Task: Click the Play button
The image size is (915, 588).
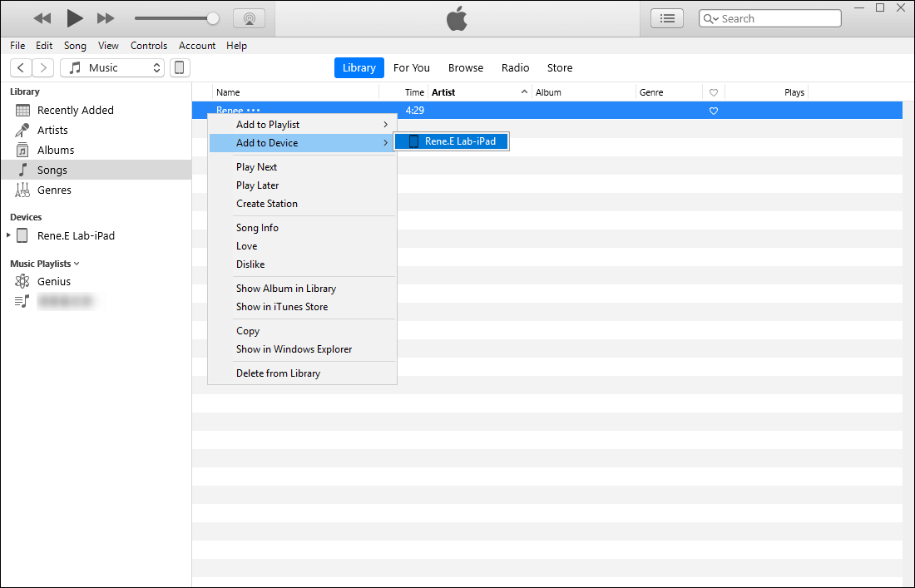Action: (x=75, y=18)
